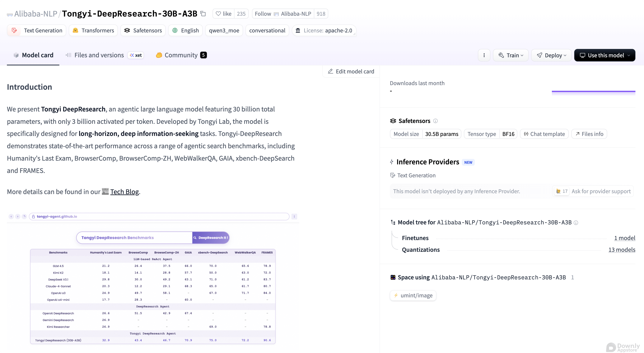Viewport: 644px width, 353px height.
Task: Click the xet badge
Action: [136, 55]
